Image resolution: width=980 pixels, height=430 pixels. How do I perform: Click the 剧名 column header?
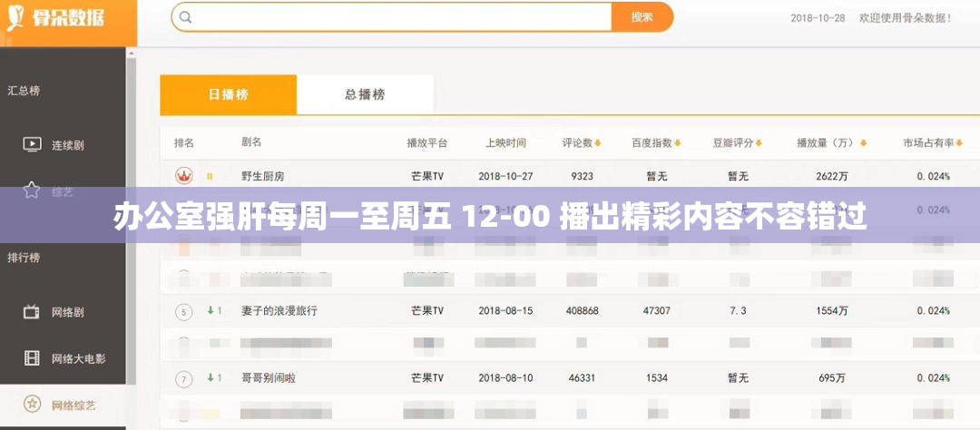pos(251,142)
